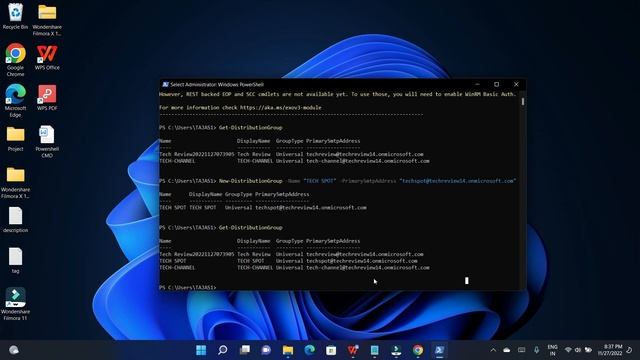This screenshot has height=360, width=640.
Task: Click the PowerShell window title icon
Action: 165,84
